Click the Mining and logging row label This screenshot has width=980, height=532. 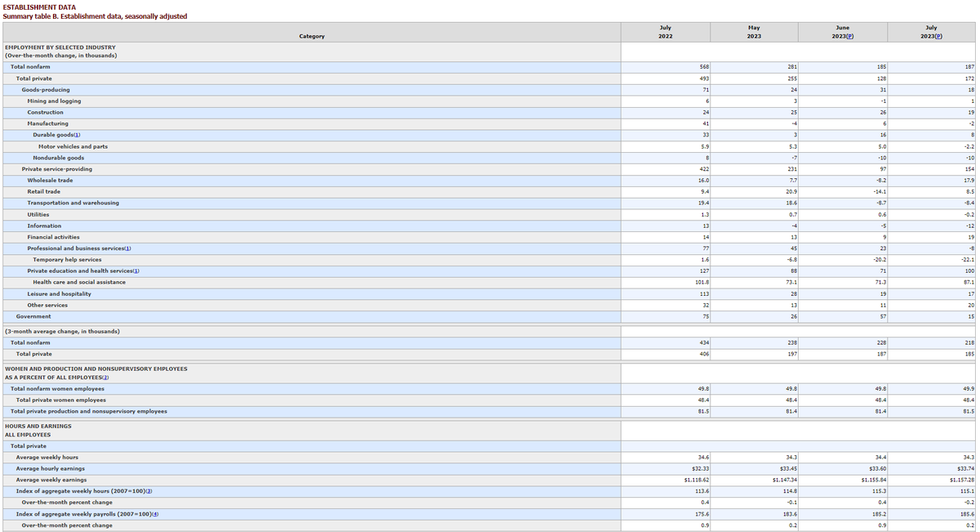54,101
